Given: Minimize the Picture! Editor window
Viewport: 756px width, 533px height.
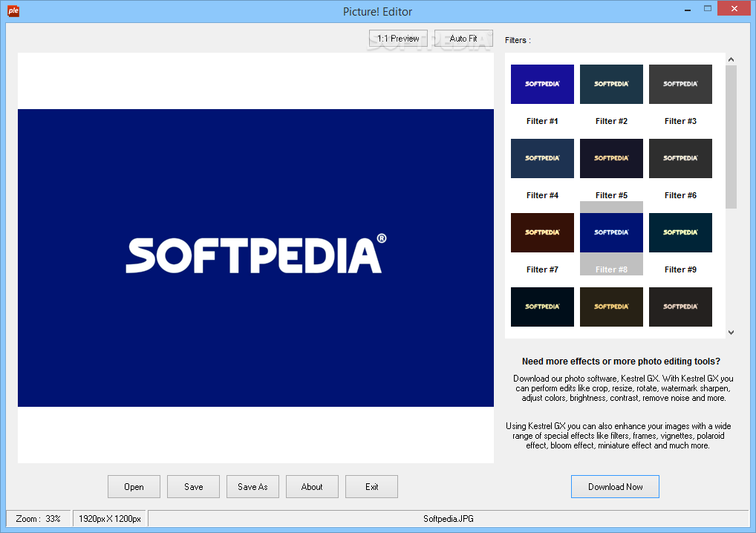Looking at the screenshot, I should 688,10.
